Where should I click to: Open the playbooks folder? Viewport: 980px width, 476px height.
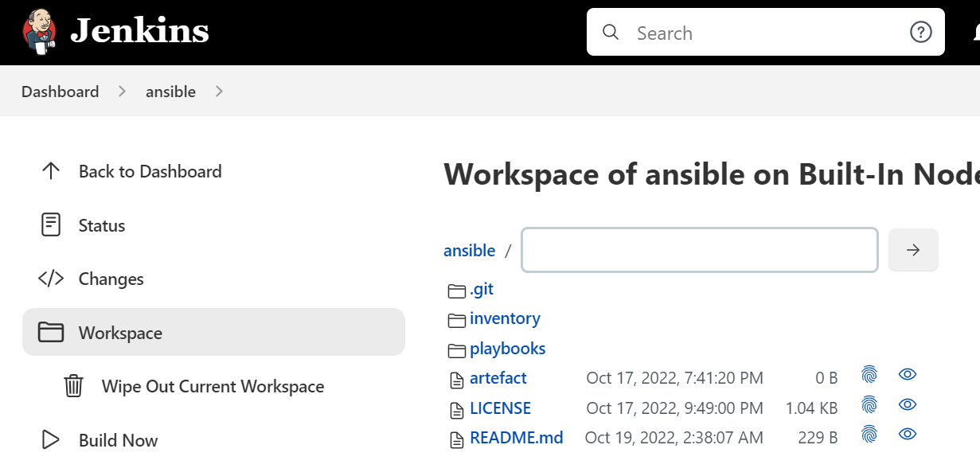508,349
